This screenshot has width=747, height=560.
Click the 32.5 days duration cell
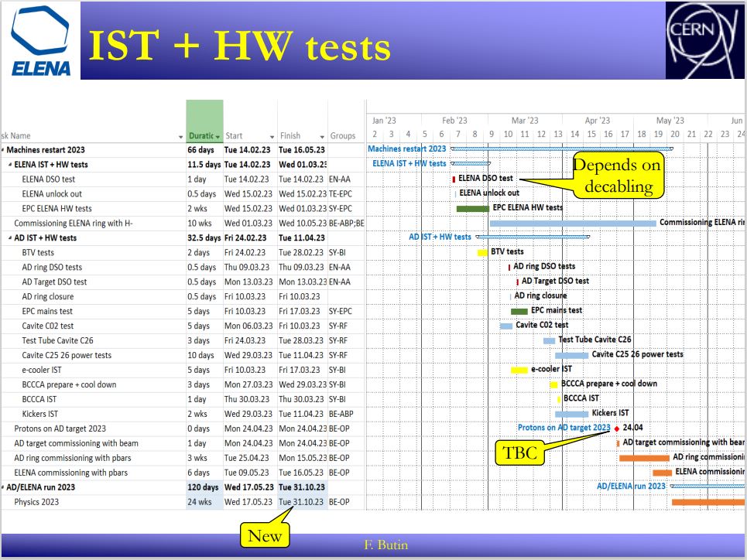pos(204,238)
